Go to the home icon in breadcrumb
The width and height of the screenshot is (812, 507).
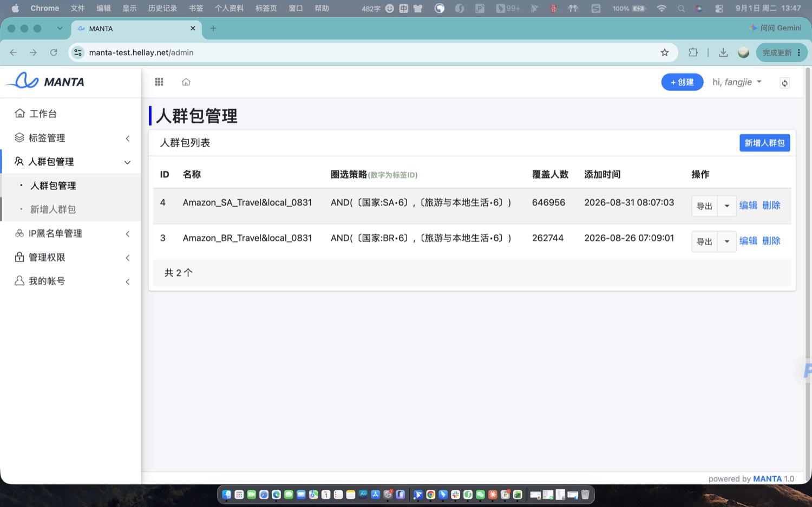click(186, 82)
